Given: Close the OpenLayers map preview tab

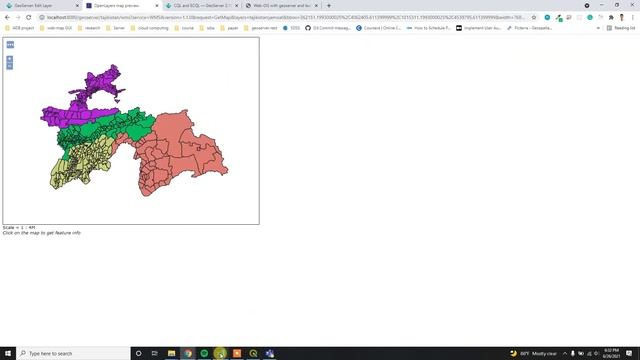Looking at the screenshot, I should 157,6.
